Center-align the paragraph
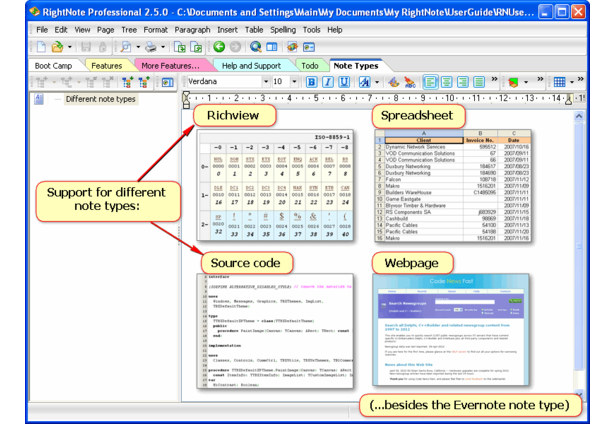Viewport: 615px width, 424px height. point(446,82)
